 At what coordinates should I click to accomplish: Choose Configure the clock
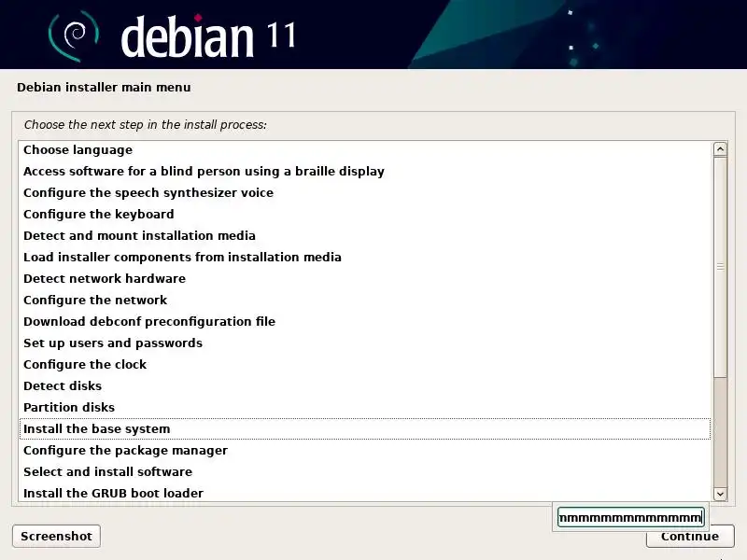365,364
